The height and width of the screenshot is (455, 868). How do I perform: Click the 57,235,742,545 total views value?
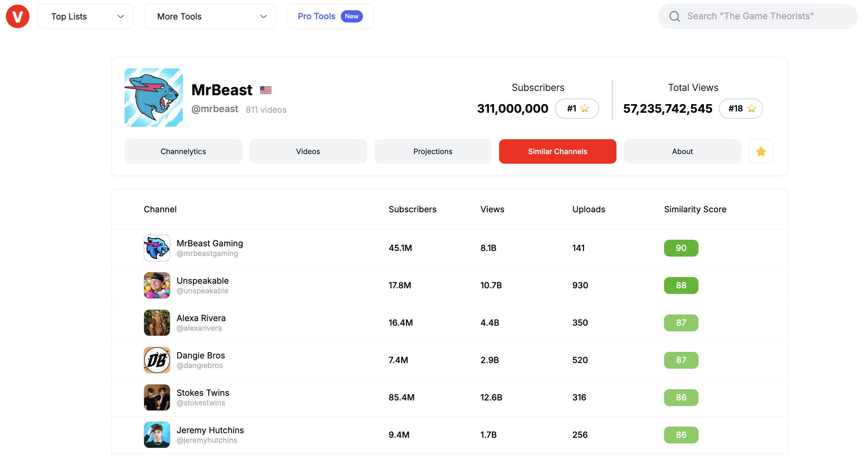click(667, 108)
